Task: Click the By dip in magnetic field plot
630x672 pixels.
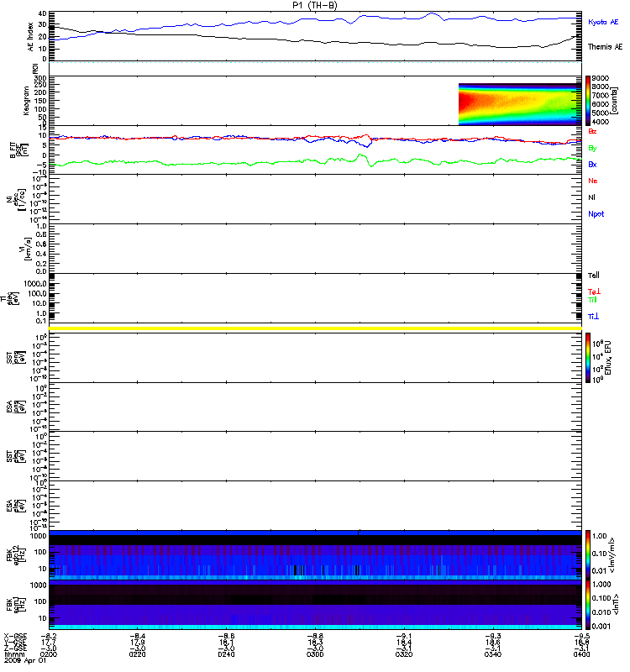Action: click(370, 164)
